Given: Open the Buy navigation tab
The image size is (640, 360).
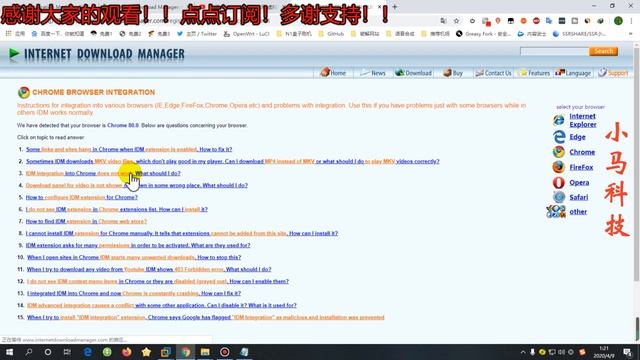Looking at the screenshot, I should point(453,73).
